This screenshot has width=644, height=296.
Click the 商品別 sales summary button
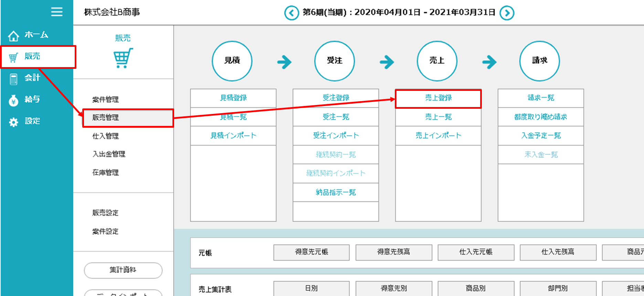476,288
